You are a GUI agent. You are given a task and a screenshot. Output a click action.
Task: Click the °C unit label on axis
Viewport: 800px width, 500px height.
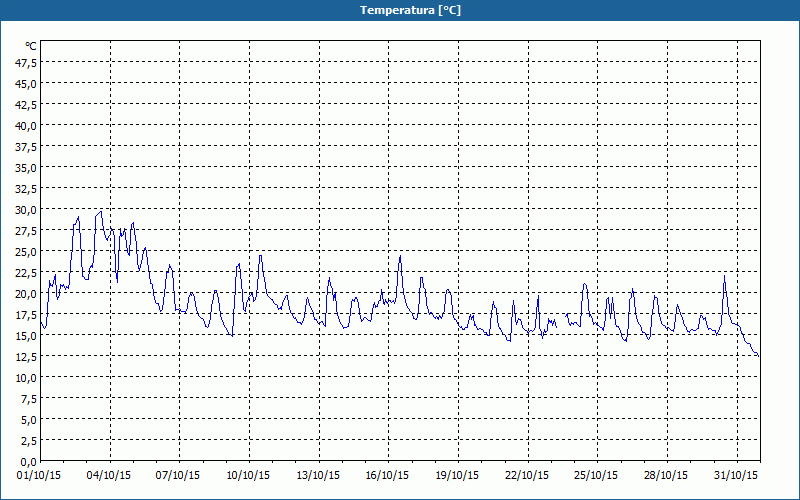(31, 46)
